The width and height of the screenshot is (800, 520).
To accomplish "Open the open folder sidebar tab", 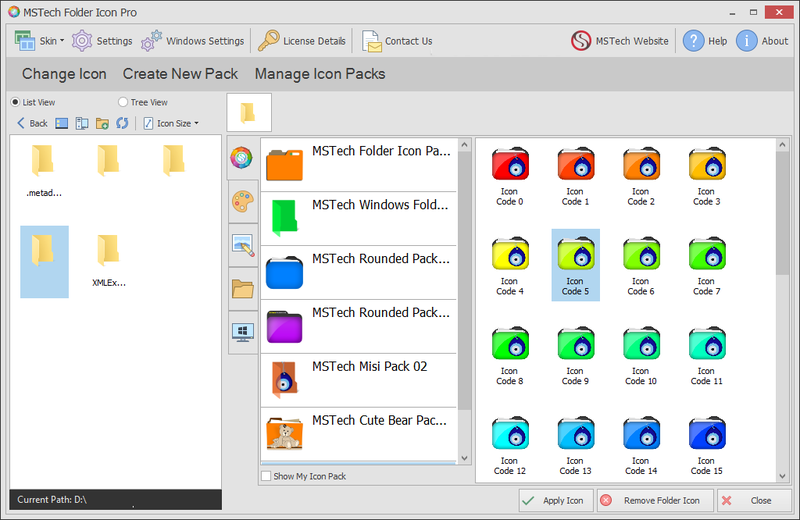I will tap(242, 288).
